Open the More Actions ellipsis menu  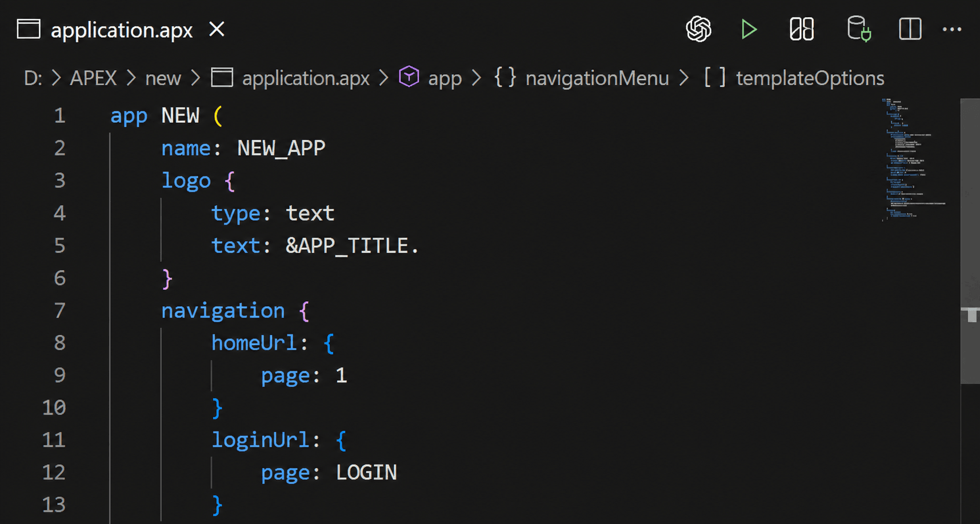tap(952, 29)
